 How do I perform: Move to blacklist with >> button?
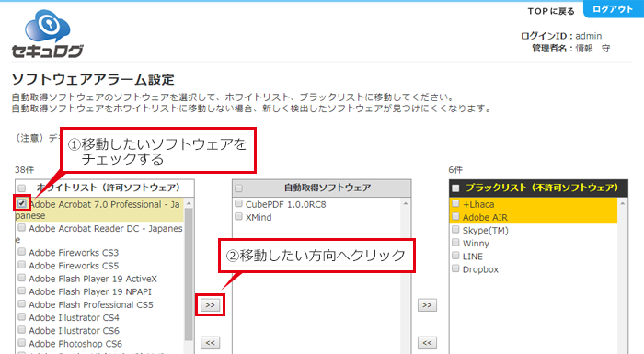pos(427,305)
